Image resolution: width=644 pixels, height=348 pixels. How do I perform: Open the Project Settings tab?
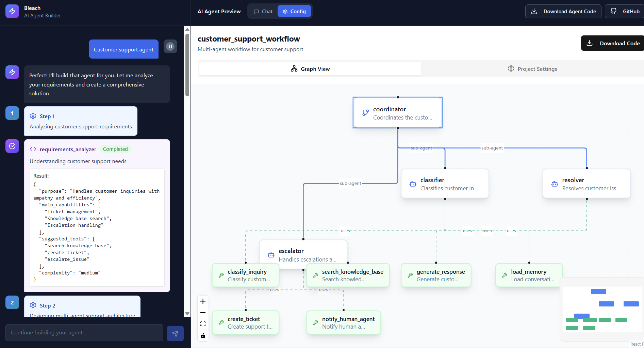[x=532, y=69]
